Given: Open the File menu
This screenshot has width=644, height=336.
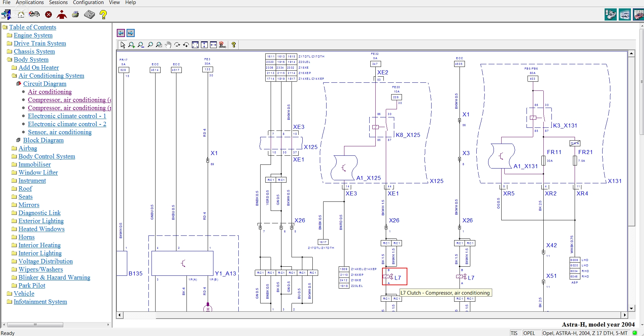Looking at the screenshot, I should [x=6, y=3].
